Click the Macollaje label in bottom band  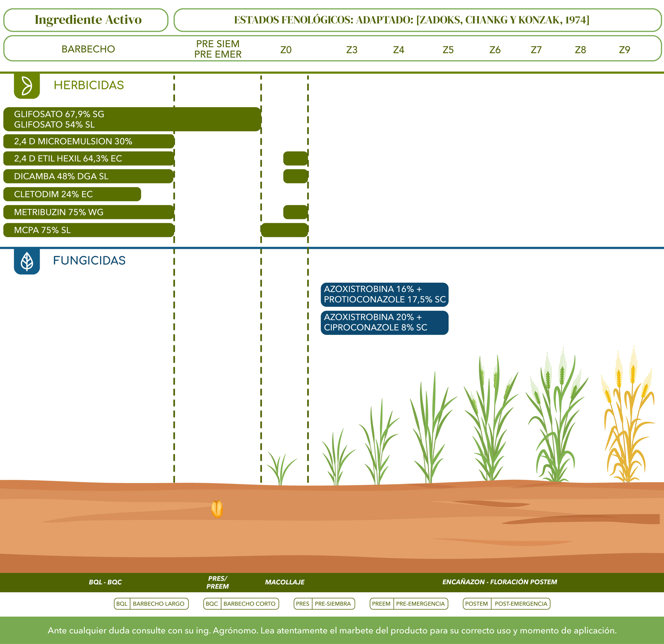285,582
